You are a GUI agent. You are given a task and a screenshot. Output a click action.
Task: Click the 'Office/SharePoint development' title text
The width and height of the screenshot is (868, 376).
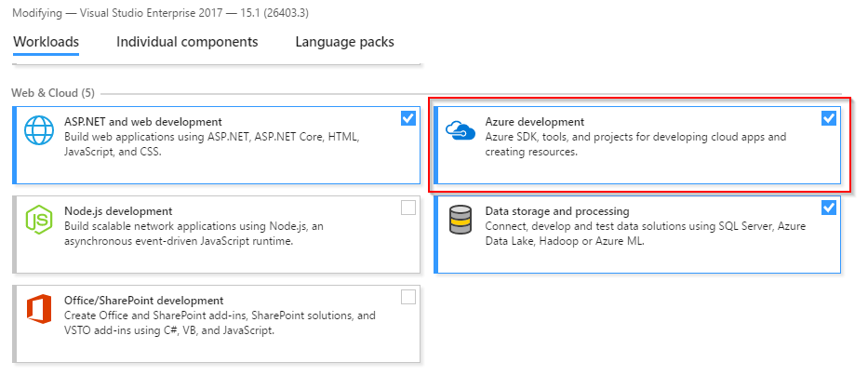[144, 301]
